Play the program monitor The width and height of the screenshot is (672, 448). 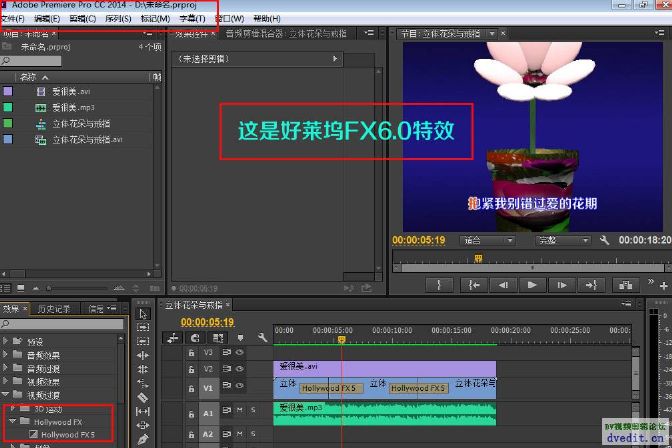click(x=532, y=285)
